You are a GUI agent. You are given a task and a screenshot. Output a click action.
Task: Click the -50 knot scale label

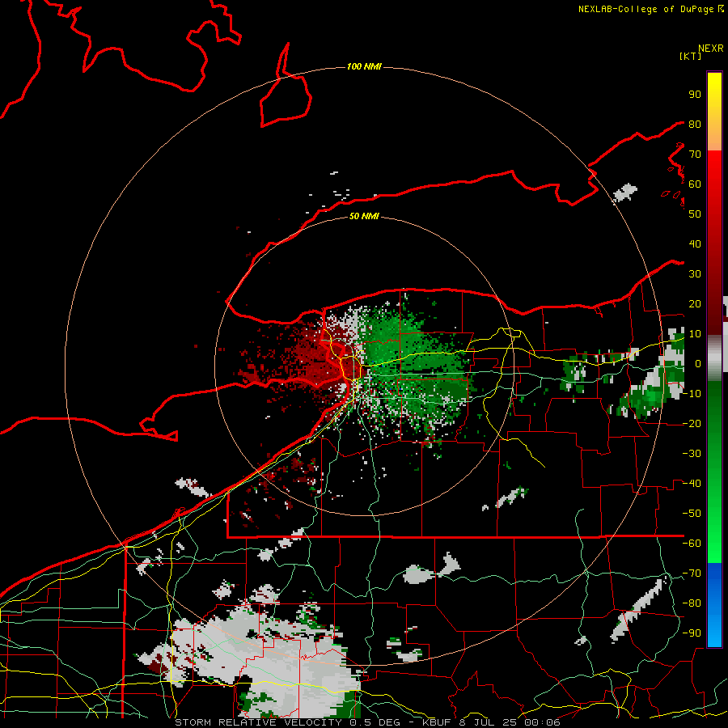(692, 514)
